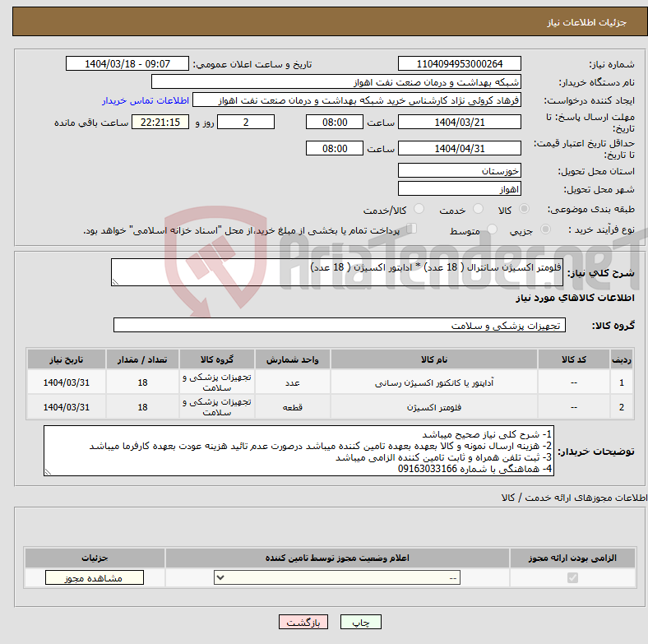
Task: Click the تعداد / مقدار column header
Action: (x=142, y=359)
